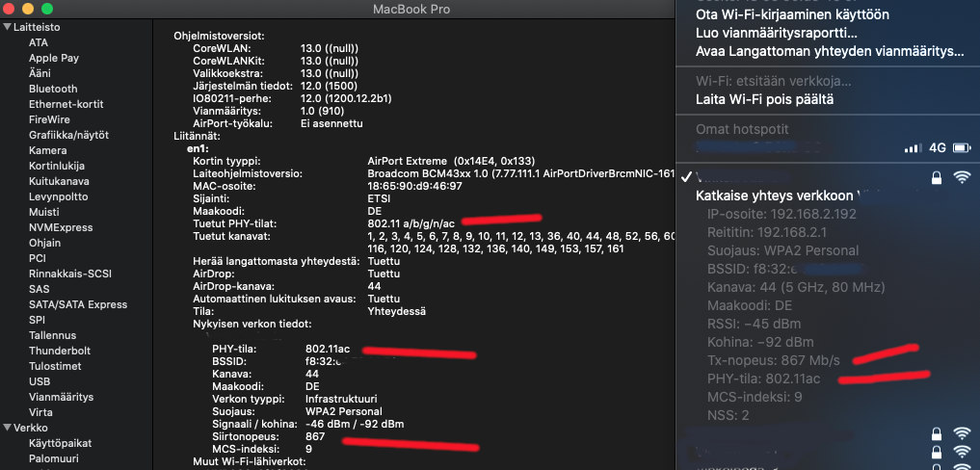980x470 pixels.
Task: Collapse the Verkko disclosure triangle
Action: coord(7,428)
